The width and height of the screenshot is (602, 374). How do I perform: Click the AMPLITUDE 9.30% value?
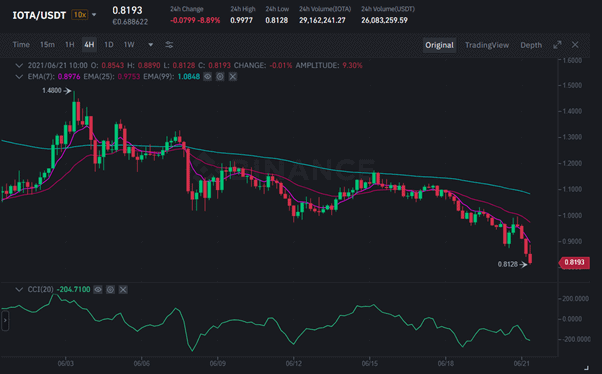click(x=352, y=66)
